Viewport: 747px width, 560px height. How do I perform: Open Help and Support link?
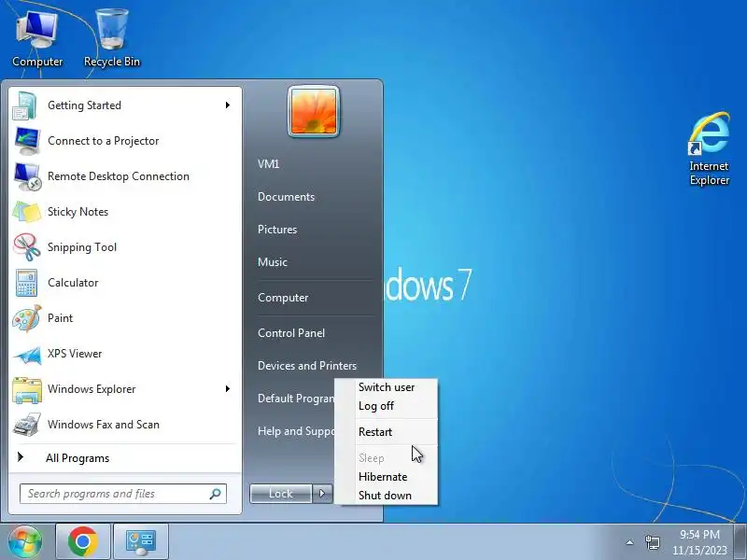(296, 431)
